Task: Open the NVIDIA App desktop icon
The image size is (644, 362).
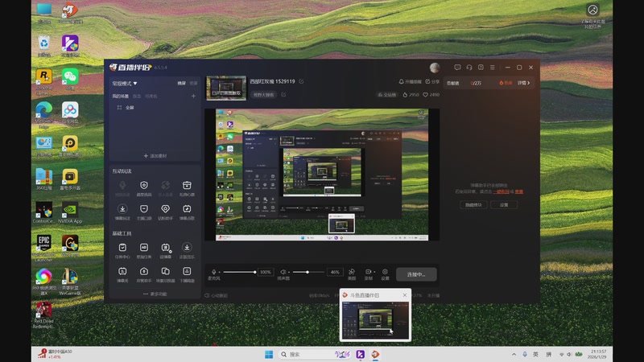Action: click(70, 212)
